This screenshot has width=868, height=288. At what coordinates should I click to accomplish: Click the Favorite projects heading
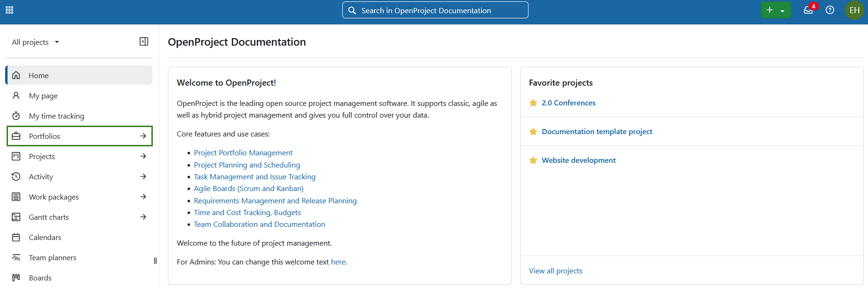[560, 83]
